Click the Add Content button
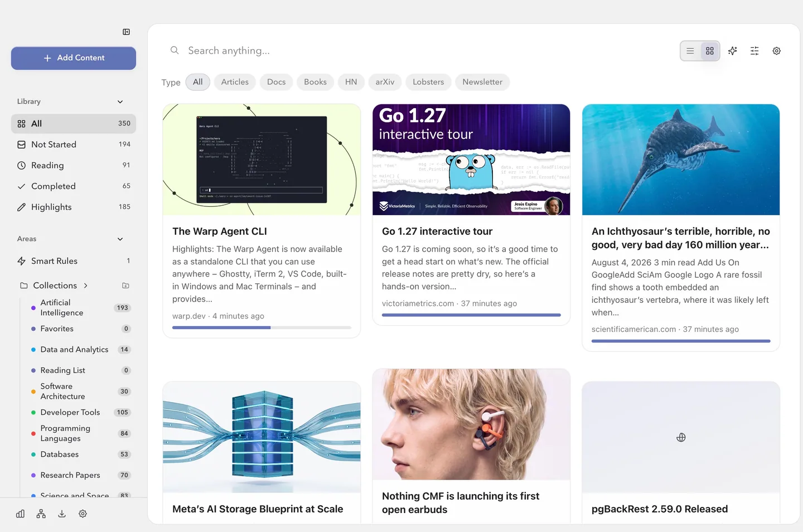Image resolution: width=803 pixels, height=532 pixels. pyautogui.click(x=74, y=58)
